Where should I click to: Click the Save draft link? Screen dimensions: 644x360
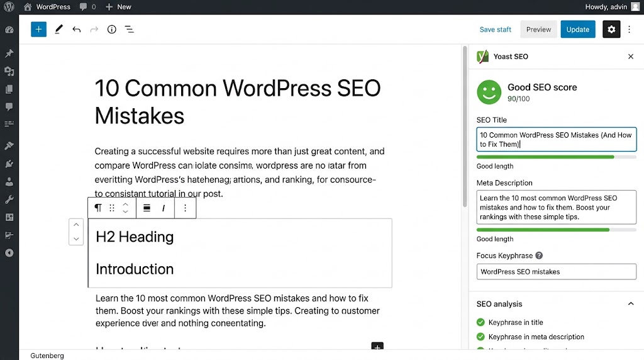pyautogui.click(x=496, y=30)
